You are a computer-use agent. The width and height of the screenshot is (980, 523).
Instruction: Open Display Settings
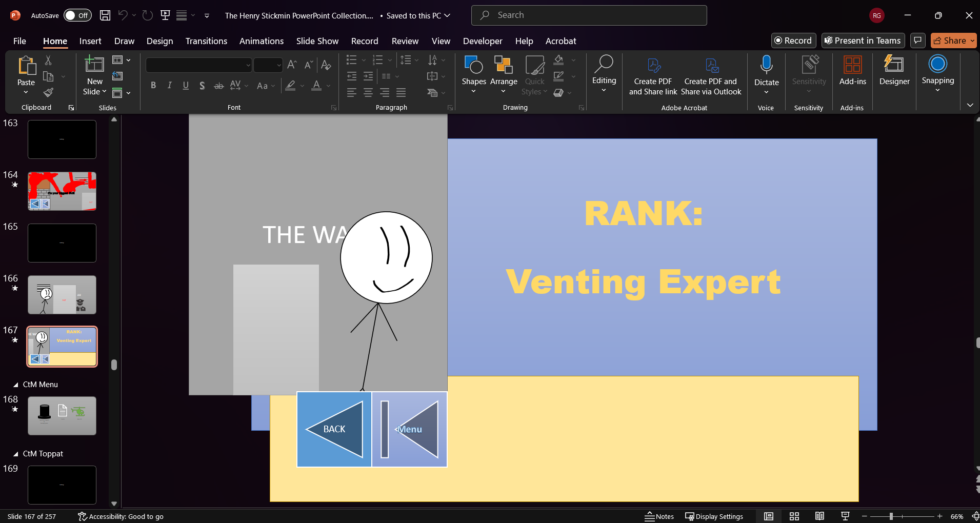[714, 516]
